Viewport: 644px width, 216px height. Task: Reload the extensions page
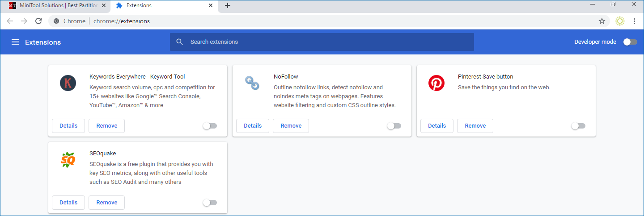coord(38,21)
